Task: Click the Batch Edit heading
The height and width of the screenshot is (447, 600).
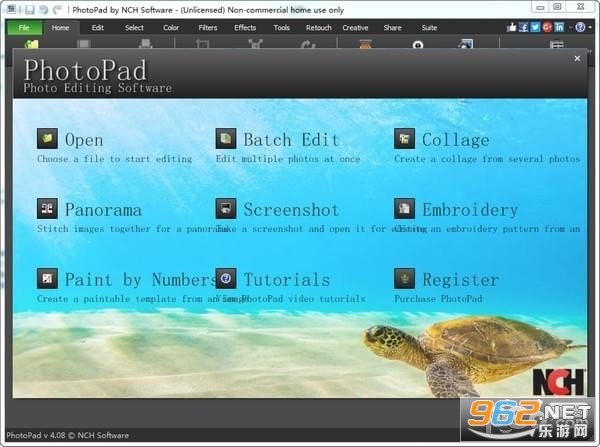Action: [291, 140]
